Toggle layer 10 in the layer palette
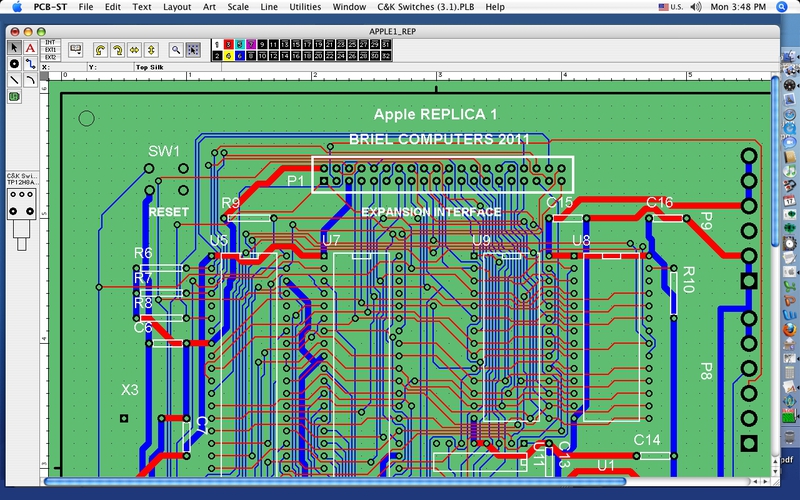Viewport: 800px width, 500px height. [262, 56]
